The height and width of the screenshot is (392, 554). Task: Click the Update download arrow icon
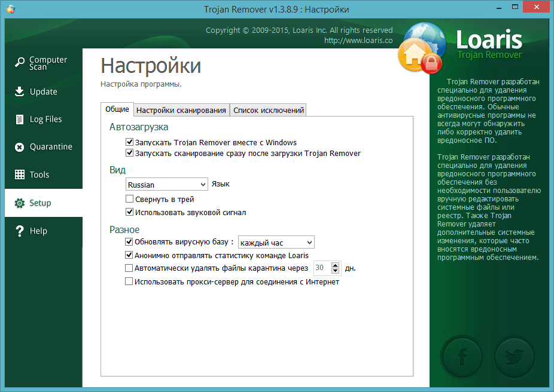(x=19, y=91)
